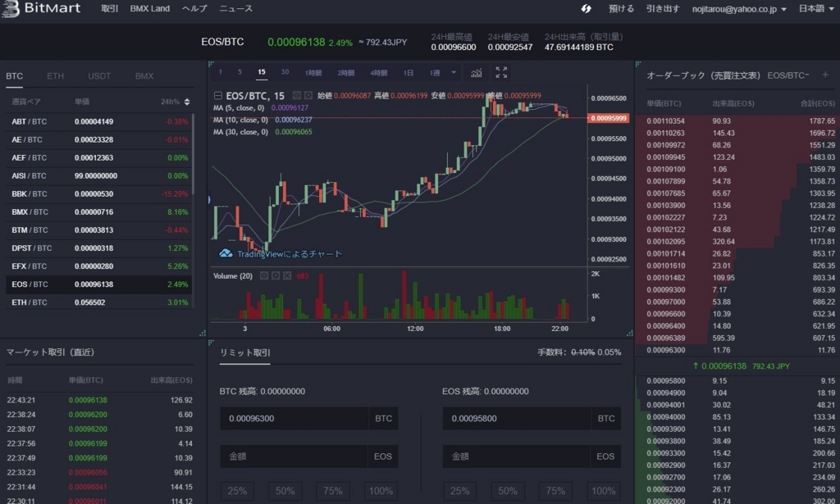This screenshot has height=504, width=840.
Task: Click the BitMart logo icon
Action: click(x=10, y=8)
